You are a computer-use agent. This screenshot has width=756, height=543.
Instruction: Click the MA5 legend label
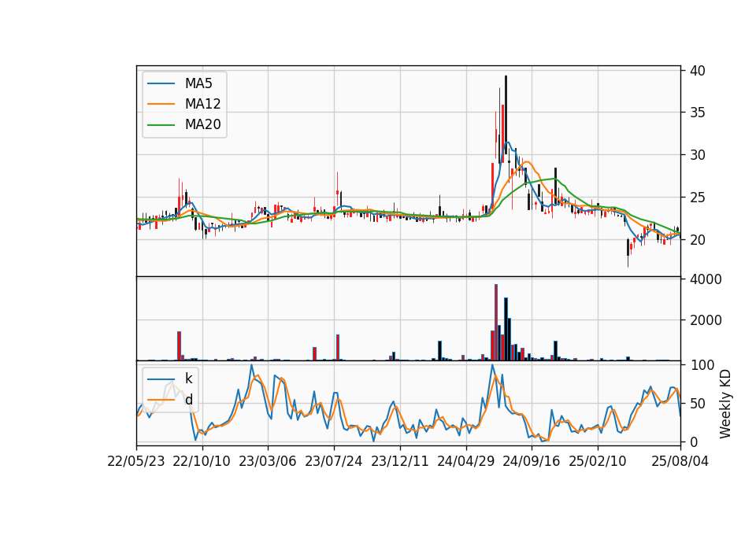point(198,83)
